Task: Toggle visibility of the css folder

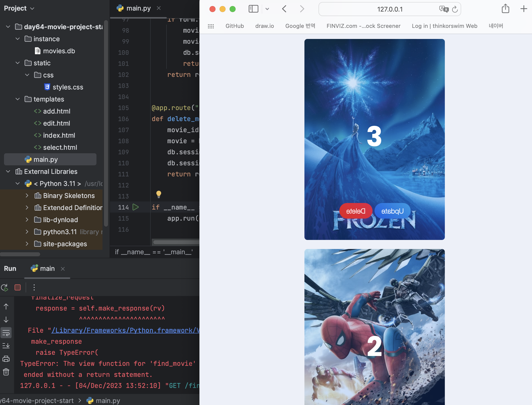Action: [x=27, y=75]
